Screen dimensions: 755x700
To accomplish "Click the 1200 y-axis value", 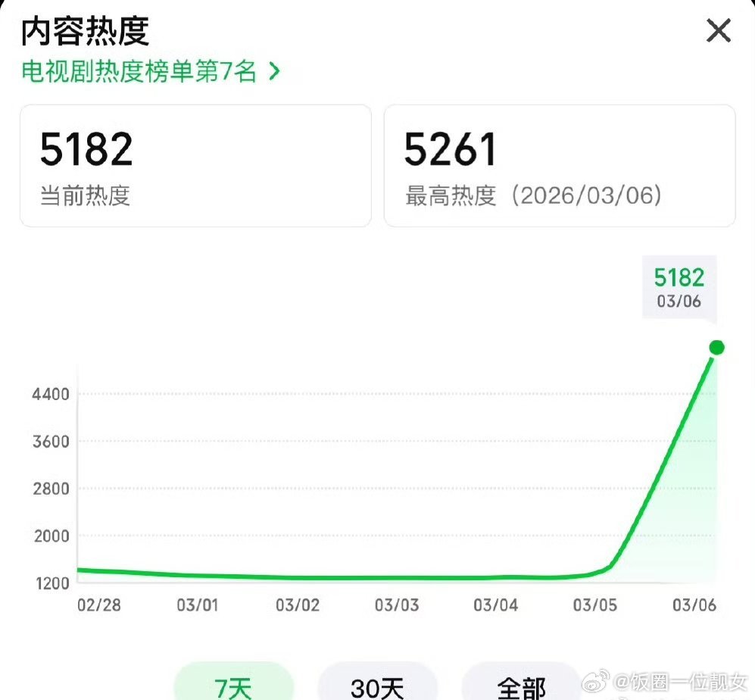I will (52, 583).
